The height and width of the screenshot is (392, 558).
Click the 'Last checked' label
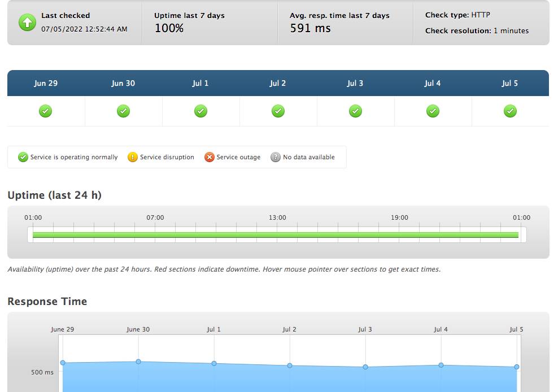pos(66,16)
